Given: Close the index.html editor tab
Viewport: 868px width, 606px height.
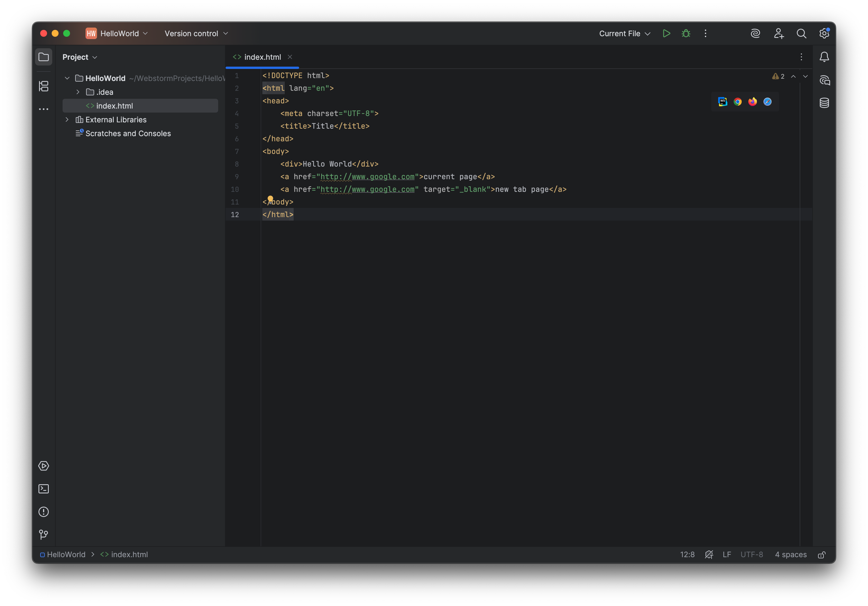Looking at the screenshot, I should [290, 57].
